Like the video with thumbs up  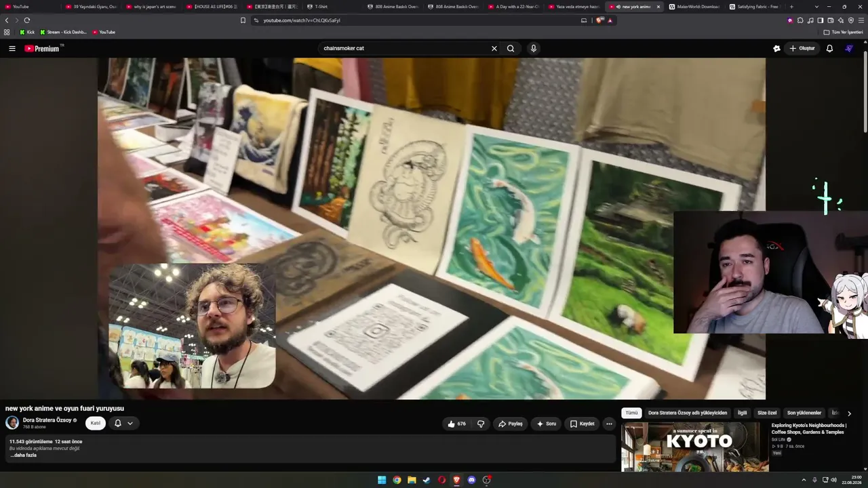click(456, 424)
